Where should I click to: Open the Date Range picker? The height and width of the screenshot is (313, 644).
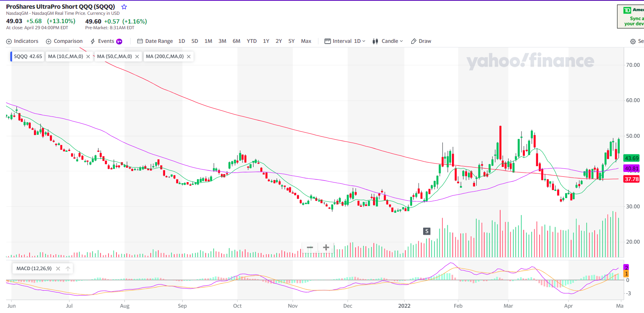click(155, 41)
